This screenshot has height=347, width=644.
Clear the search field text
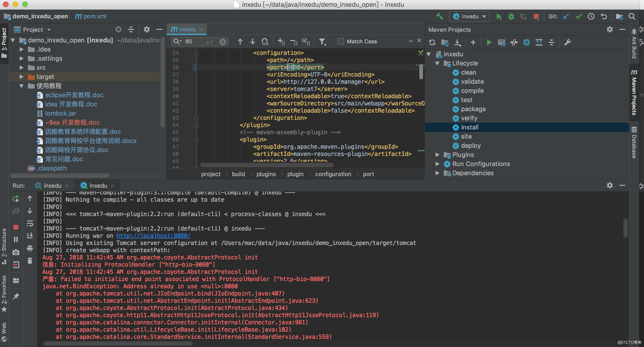click(x=223, y=41)
